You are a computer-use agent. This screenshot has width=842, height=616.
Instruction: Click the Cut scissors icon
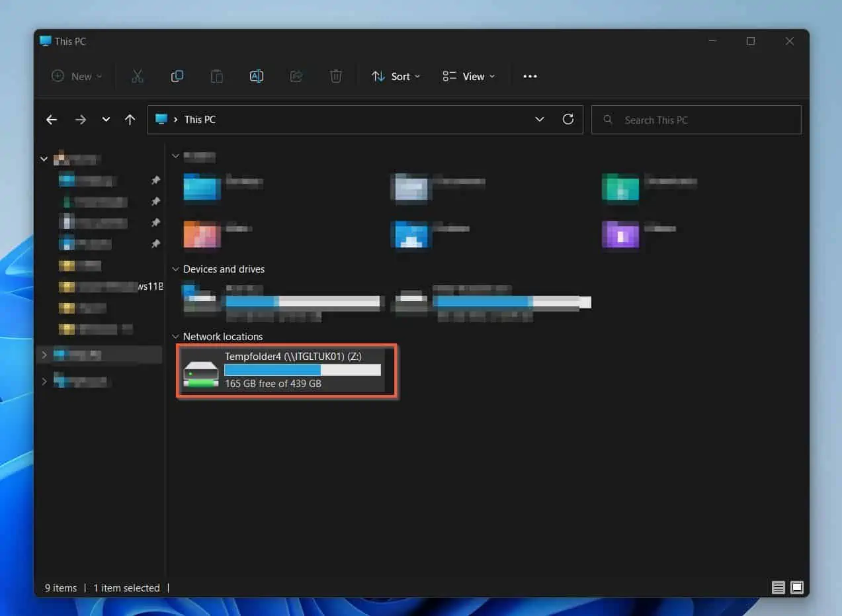click(x=138, y=76)
